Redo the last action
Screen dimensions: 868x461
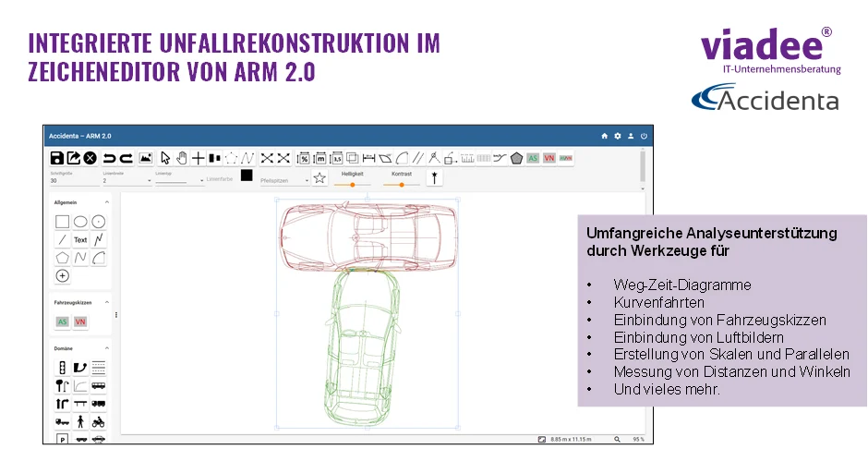(x=127, y=159)
